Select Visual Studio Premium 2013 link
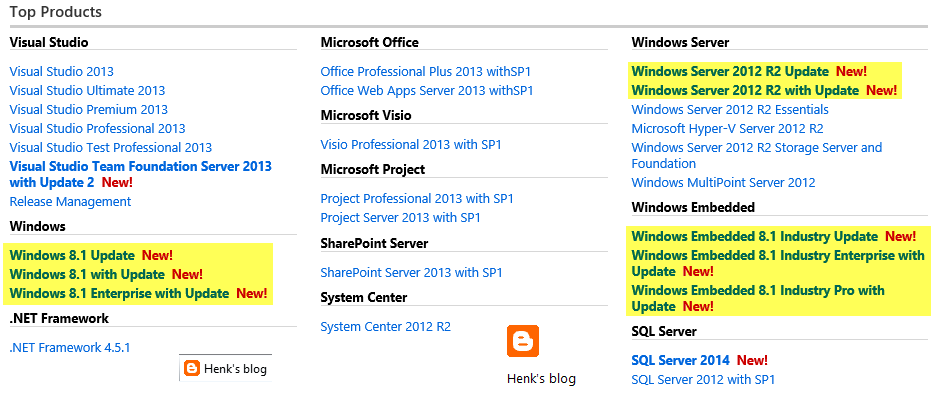Viewport: 948px width, 405px height. 89,109
